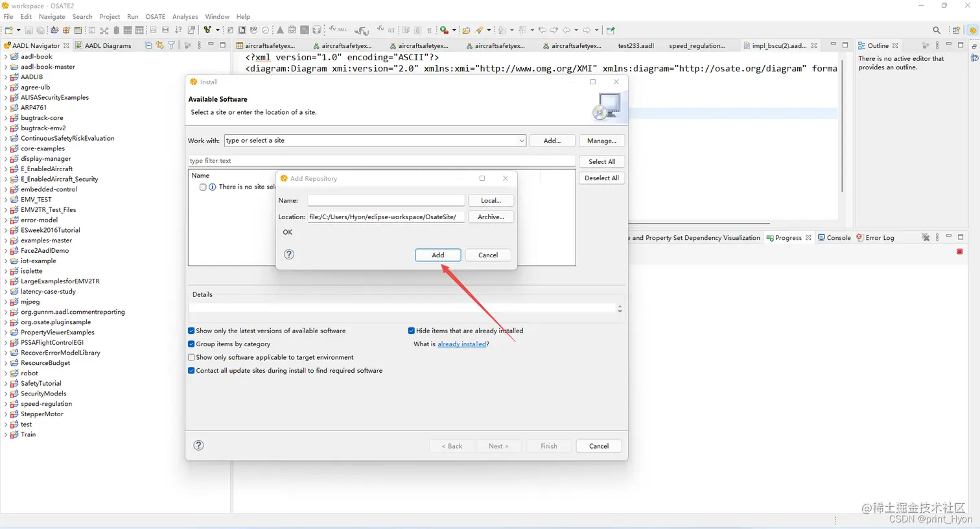The image size is (980, 529).
Task: Open the Analyses menu
Action: pyautogui.click(x=185, y=17)
